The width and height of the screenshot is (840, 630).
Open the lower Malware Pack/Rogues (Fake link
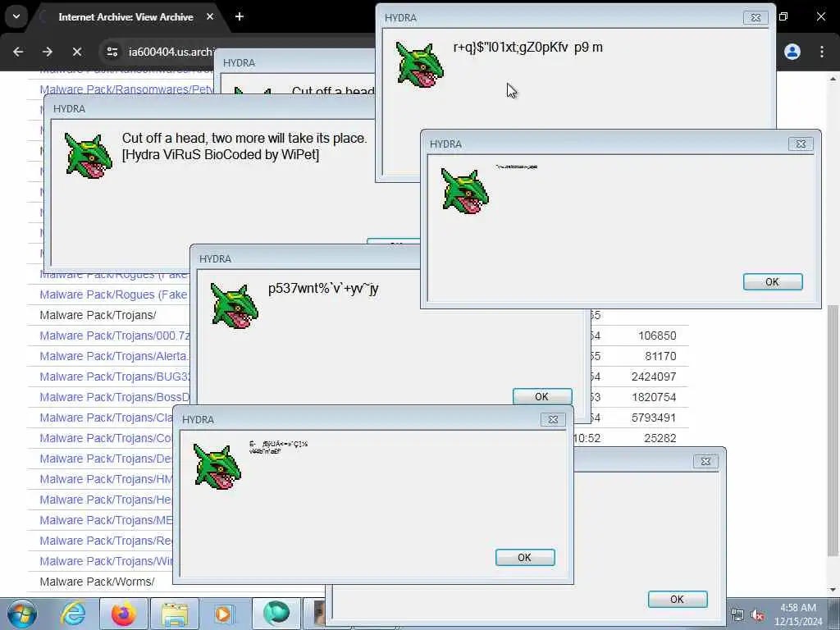(x=113, y=294)
